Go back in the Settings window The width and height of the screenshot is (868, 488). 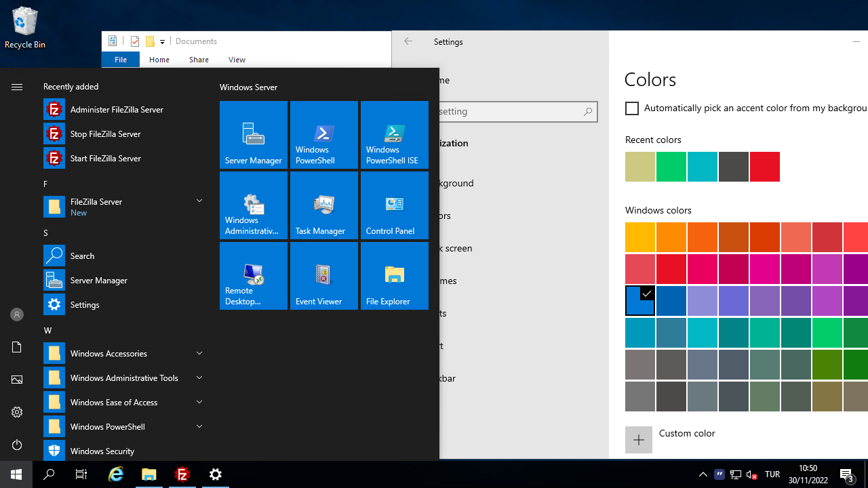(408, 41)
